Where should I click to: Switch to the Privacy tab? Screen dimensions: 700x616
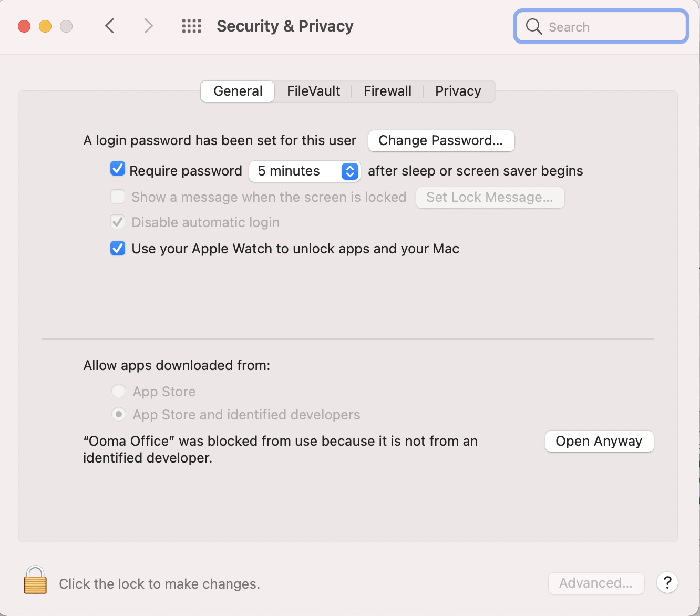458,91
